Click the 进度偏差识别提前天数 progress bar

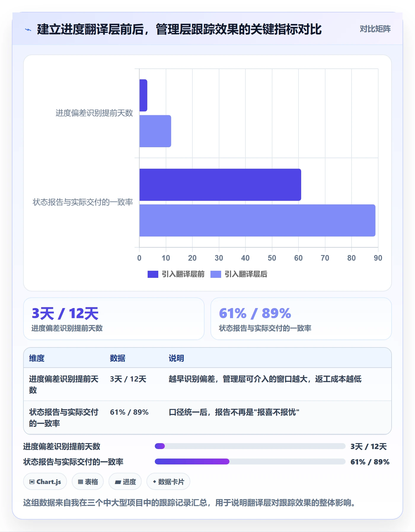tap(250, 446)
